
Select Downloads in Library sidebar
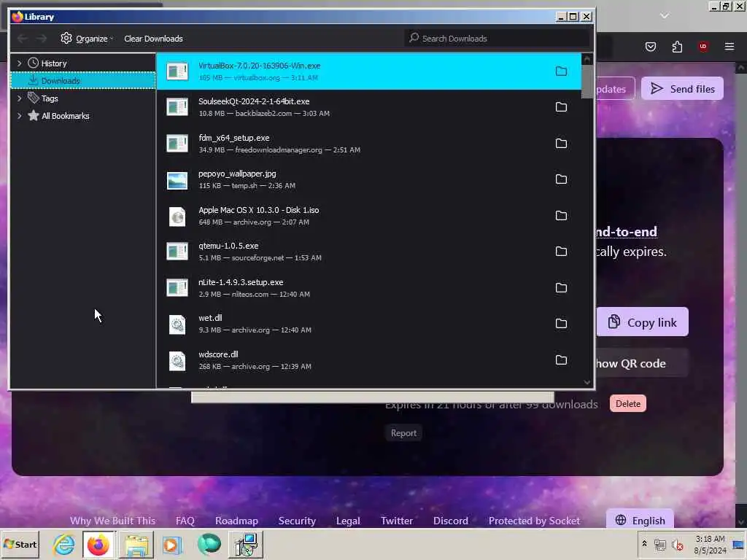point(83,80)
